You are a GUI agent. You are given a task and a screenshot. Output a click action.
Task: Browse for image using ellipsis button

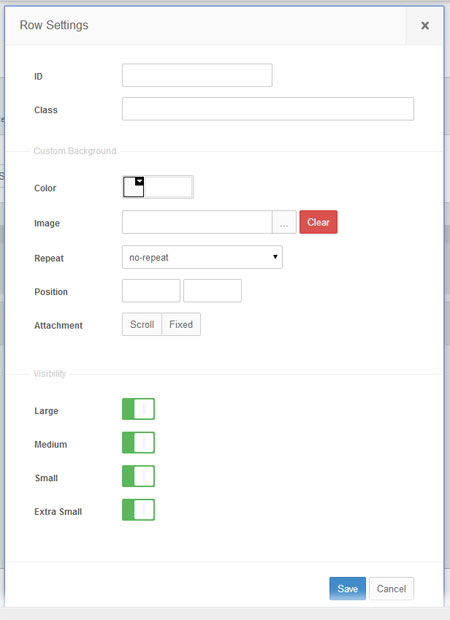284,222
